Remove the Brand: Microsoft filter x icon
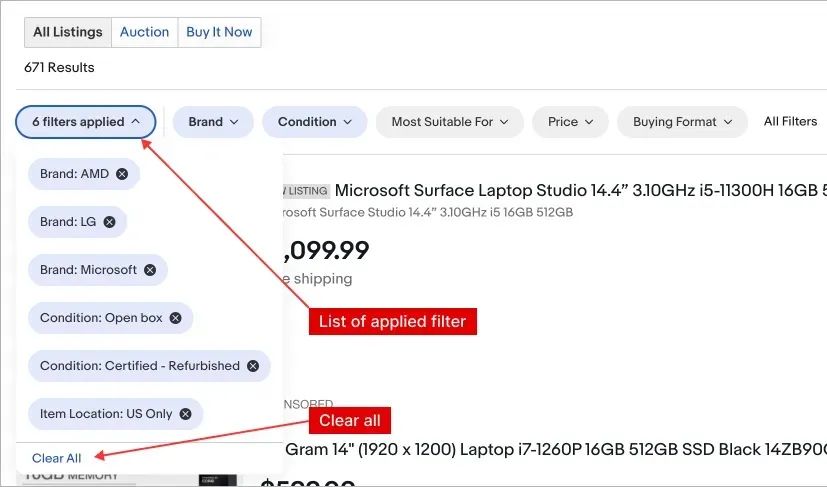The image size is (827, 487). click(x=150, y=270)
